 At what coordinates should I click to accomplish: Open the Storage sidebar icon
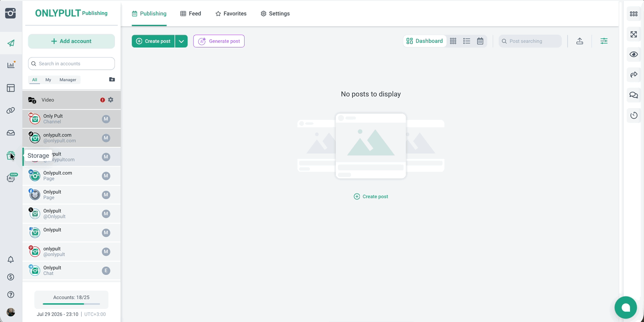click(x=11, y=155)
